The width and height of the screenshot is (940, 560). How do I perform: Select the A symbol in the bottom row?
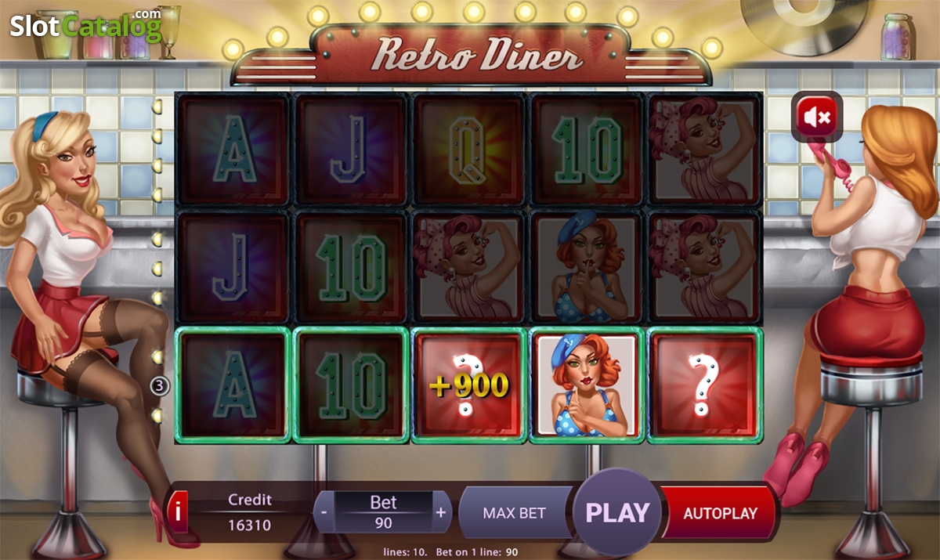pos(233,385)
